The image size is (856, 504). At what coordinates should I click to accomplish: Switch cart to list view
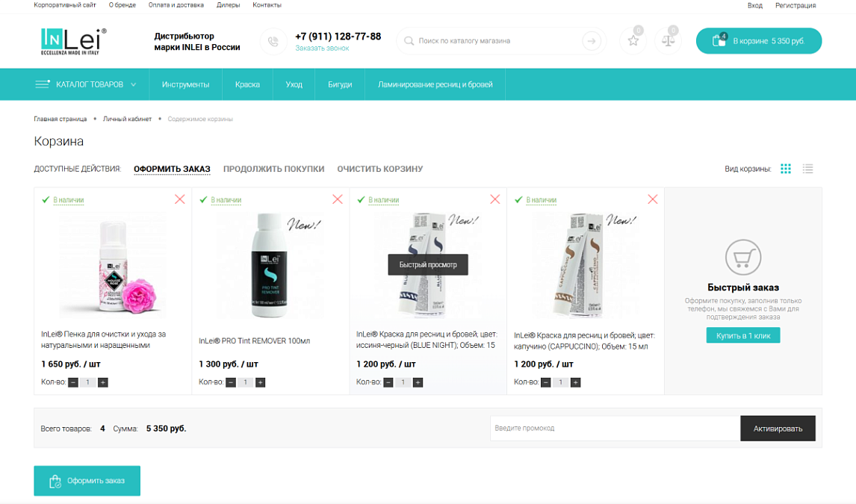pos(807,169)
